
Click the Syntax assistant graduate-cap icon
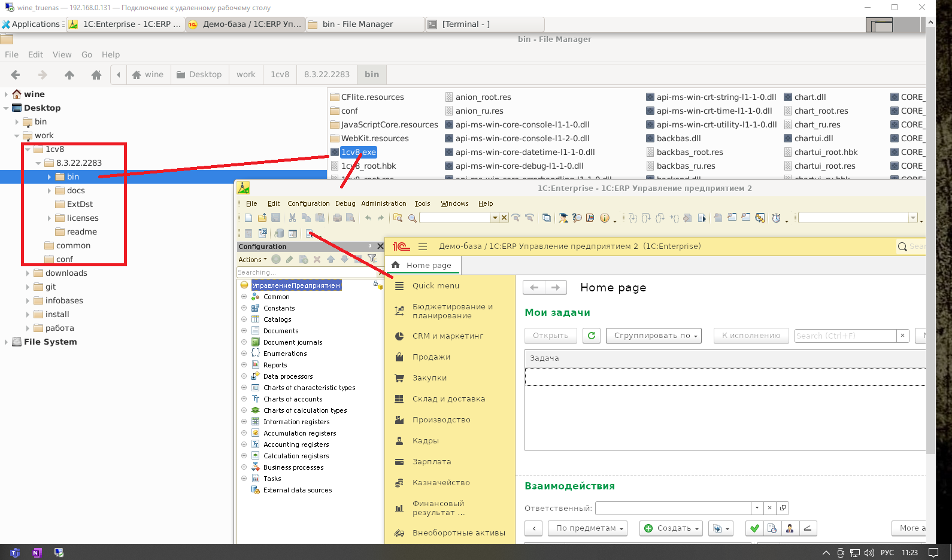click(563, 218)
